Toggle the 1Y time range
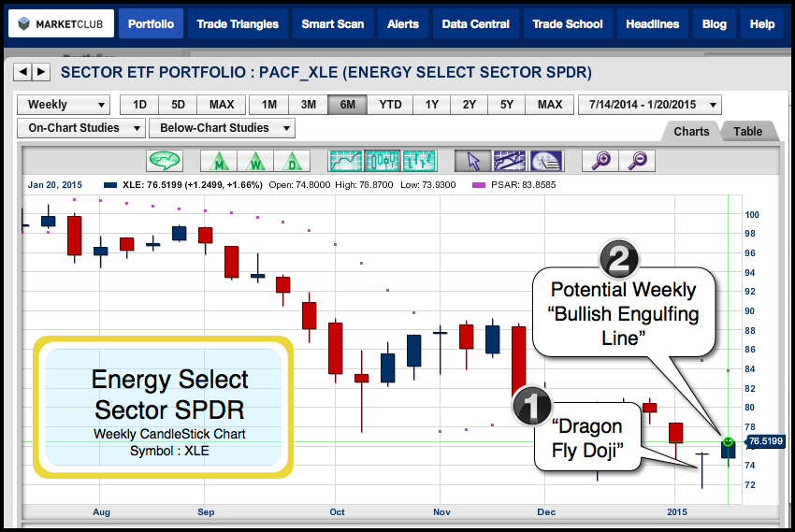 coord(432,105)
